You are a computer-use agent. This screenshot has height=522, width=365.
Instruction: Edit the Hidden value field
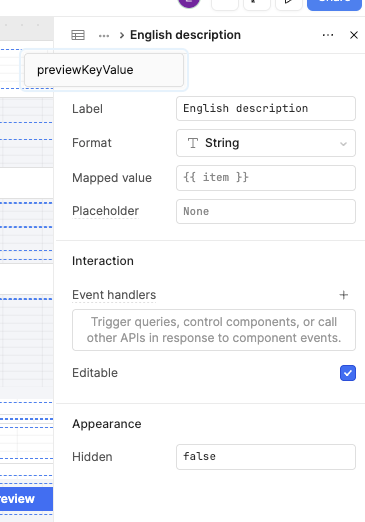click(x=266, y=457)
